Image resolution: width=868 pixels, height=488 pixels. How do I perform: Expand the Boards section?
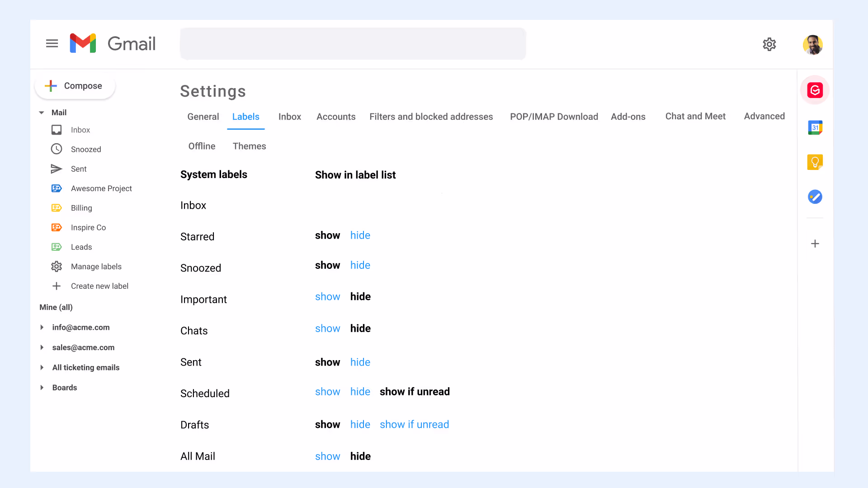pos(42,388)
